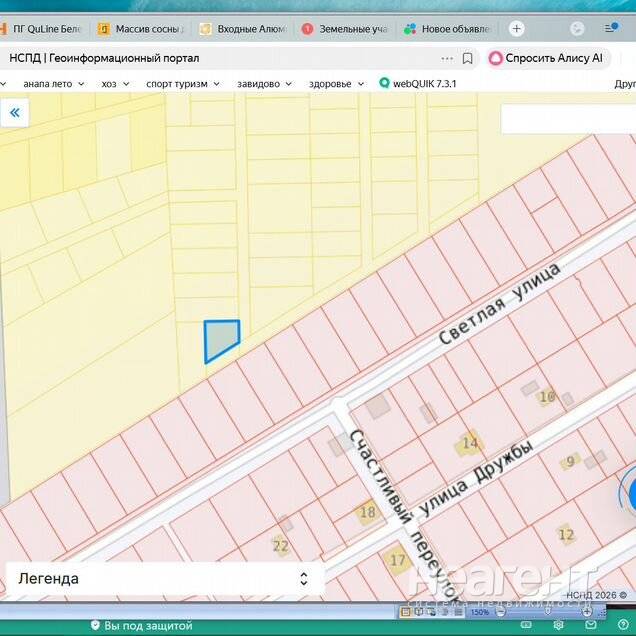
Task: Collapse the side panel with double-chevron icon
Action: tap(15, 113)
